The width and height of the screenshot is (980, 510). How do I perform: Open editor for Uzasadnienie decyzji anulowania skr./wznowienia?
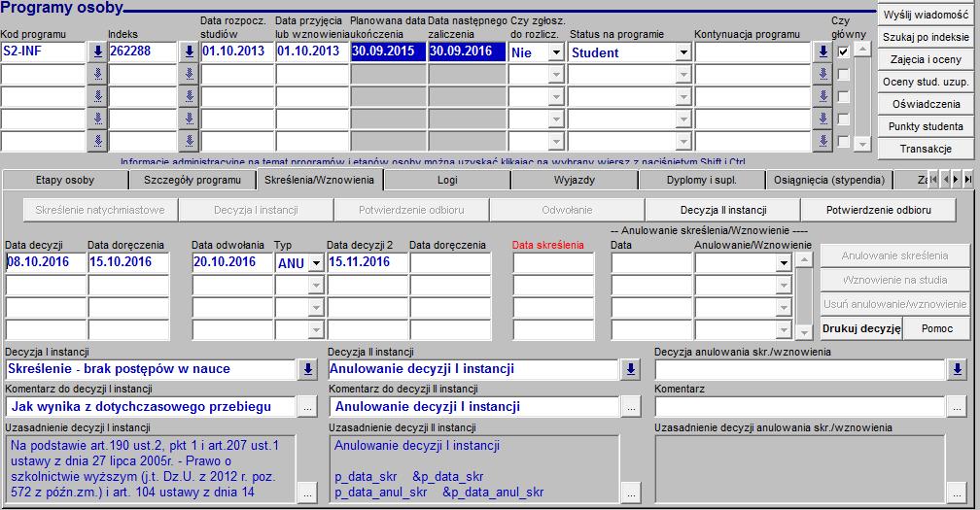[x=957, y=493]
